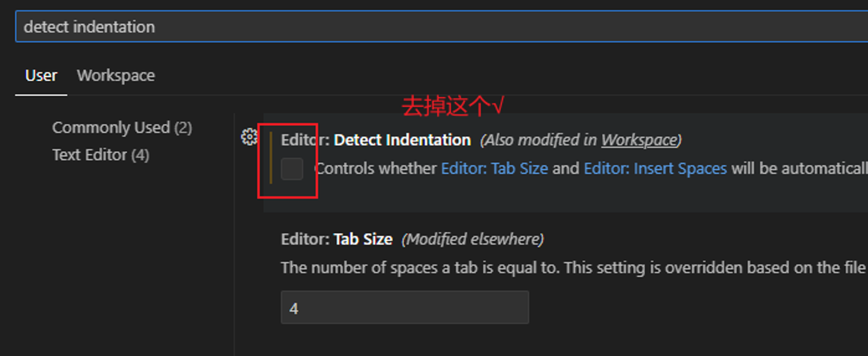This screenshot has width=868, height=356.
Task: Switch to the User settings tab
Action: [x=40, y=75]
